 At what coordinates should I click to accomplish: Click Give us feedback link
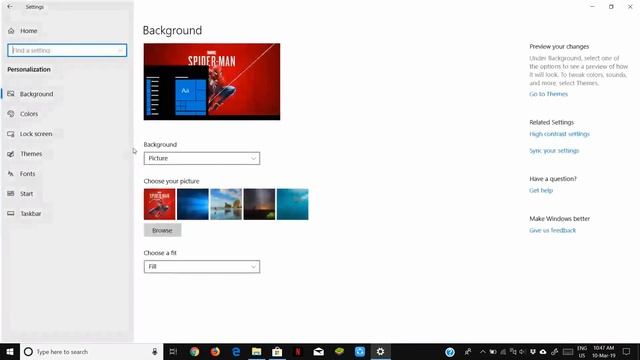[553, 230]
